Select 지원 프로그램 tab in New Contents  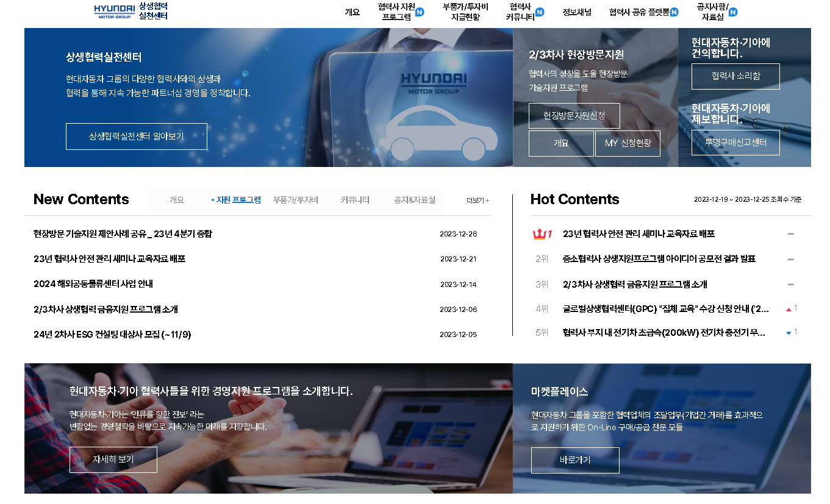(237, 200)
